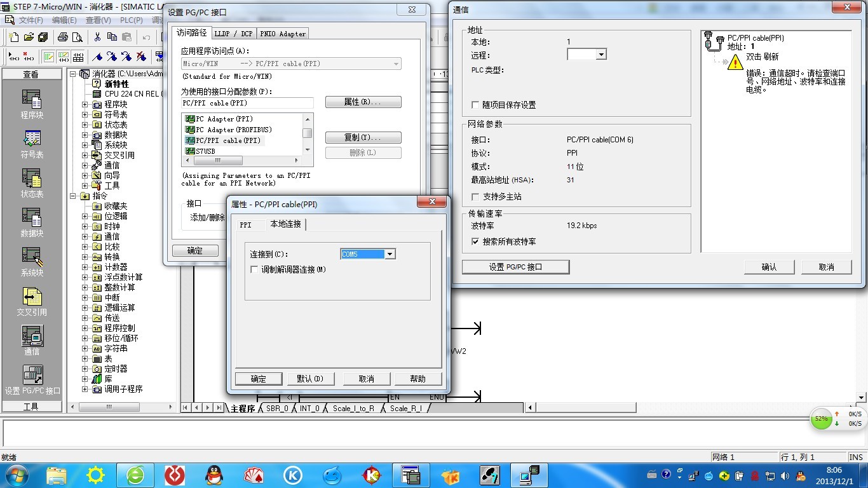Screen dimensions: 868x488
Task: Open the Windows Start menu
Action: [16, 475]
